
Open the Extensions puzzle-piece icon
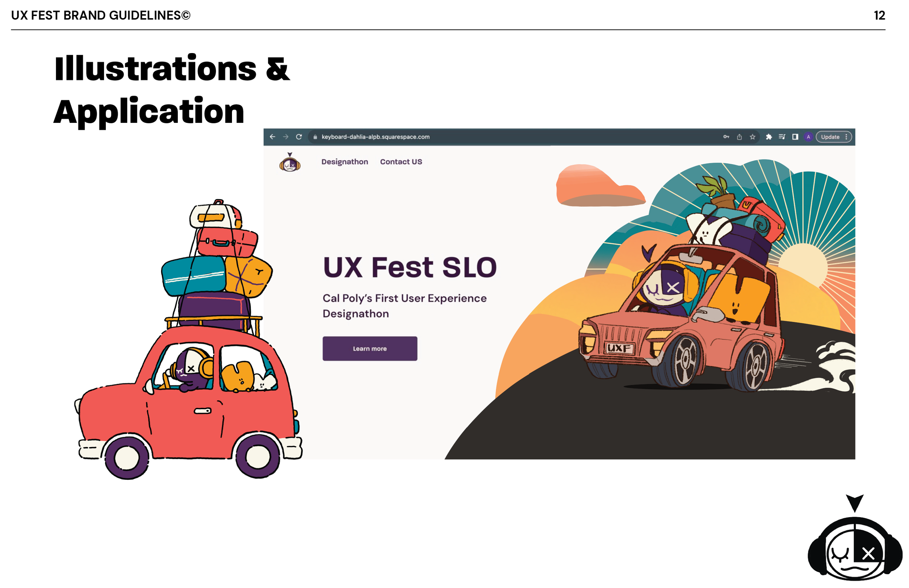point(769,137)
